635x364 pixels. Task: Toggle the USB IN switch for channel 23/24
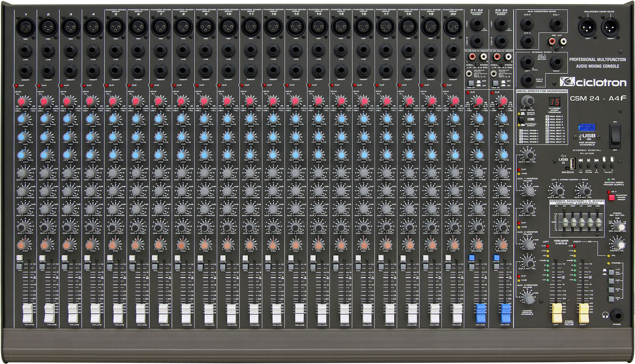click(496, 83)
